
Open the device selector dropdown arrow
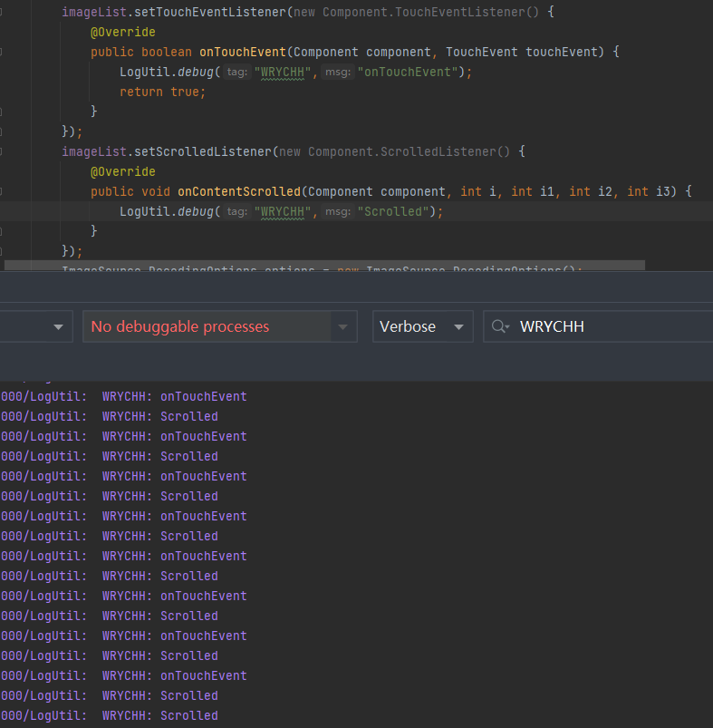coord(59,327)
